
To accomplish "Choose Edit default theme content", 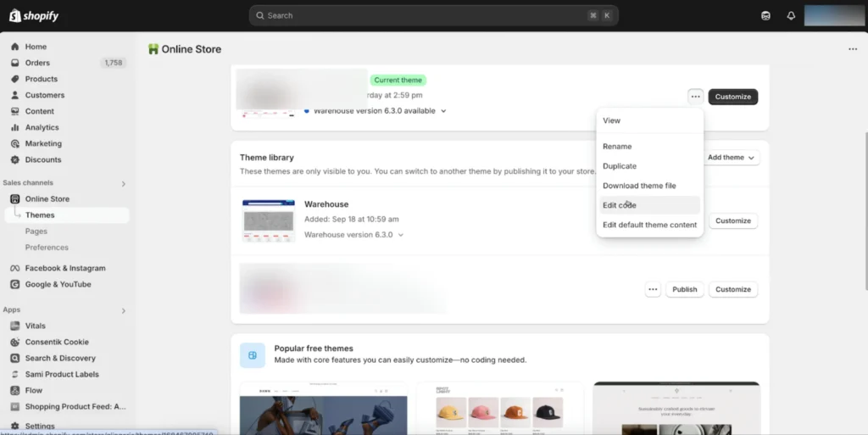I will click(x=650, y=225).
